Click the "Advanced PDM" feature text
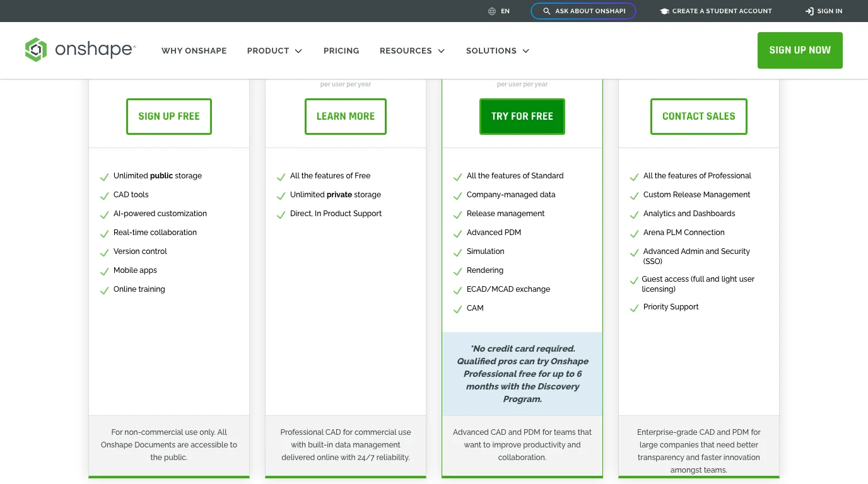868x484 pixels. (x=494, y=233)
